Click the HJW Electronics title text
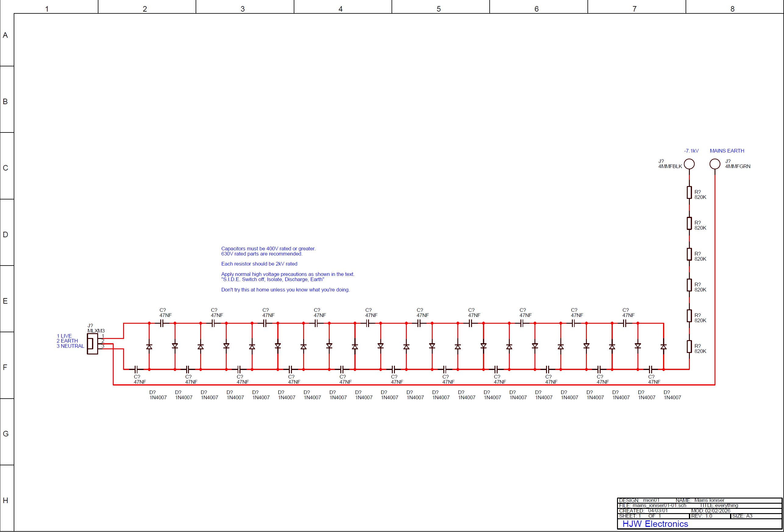 coord(655,523)
